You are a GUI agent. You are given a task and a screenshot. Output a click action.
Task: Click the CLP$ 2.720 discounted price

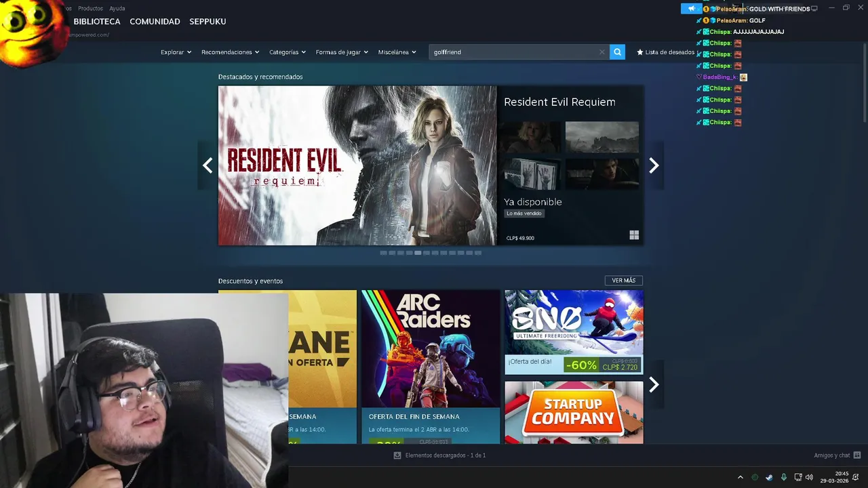point(620,367)
